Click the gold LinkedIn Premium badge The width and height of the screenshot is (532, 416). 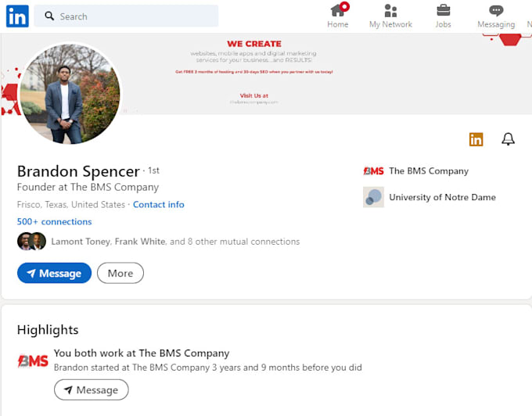(476, 139)
